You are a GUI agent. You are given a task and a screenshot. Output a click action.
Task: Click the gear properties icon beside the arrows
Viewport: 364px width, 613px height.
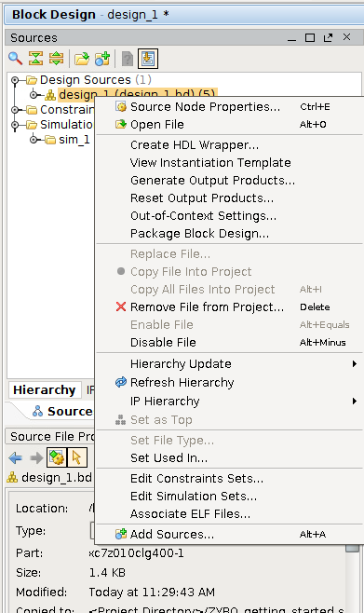[57, 457]
